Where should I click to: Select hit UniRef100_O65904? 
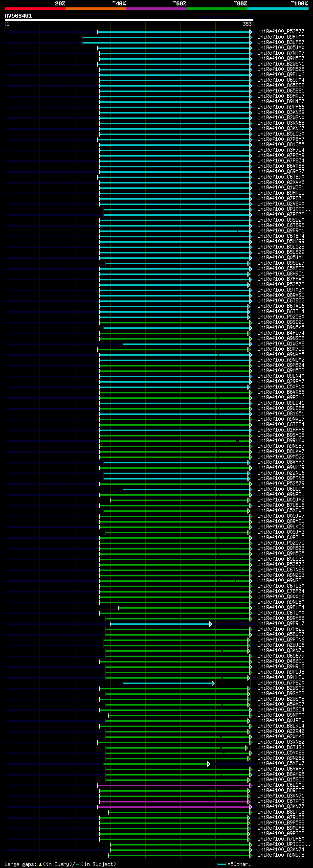pyautogui.click(x=281, y=80)
